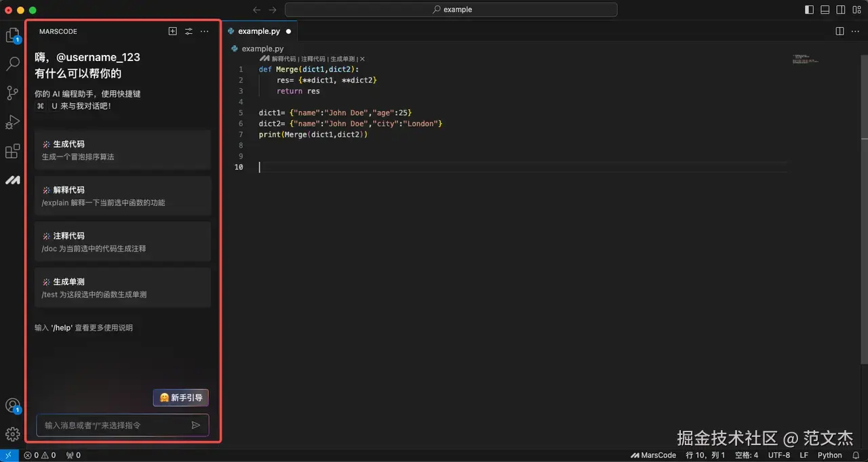Screen dimensions: 868x462
Task: Open editor more actions ellipsis menu
Action: 856,31
